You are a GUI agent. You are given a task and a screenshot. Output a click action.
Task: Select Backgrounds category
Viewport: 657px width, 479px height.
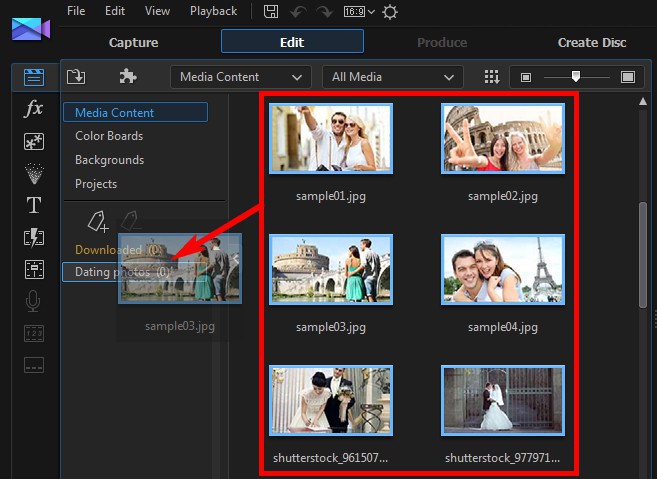click(x=109, y=160)
